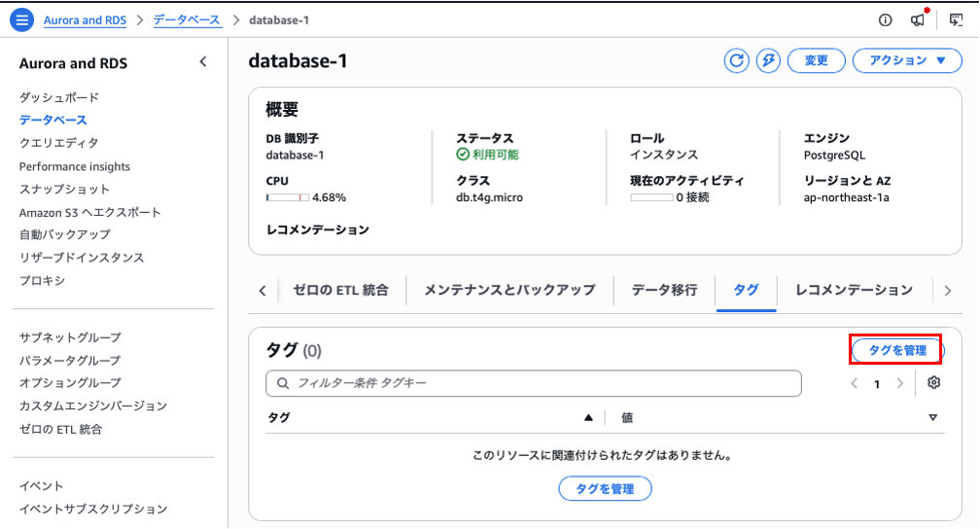Open イベント in sidebar

(41, 486)
